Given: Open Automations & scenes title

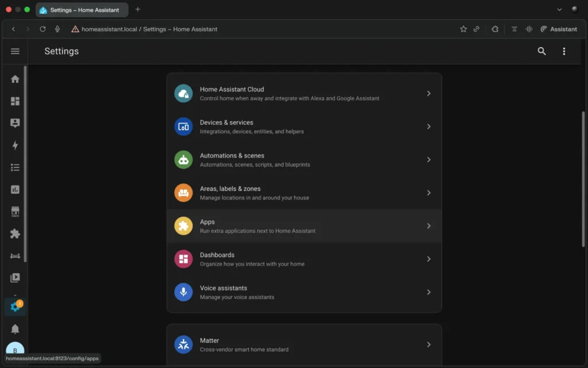Looking at the screenshot, I should coord(232,155).
